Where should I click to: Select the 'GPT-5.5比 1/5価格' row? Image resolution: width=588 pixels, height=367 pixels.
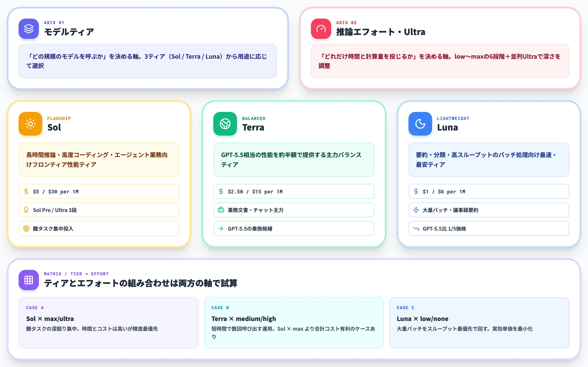tap(489, 228)
